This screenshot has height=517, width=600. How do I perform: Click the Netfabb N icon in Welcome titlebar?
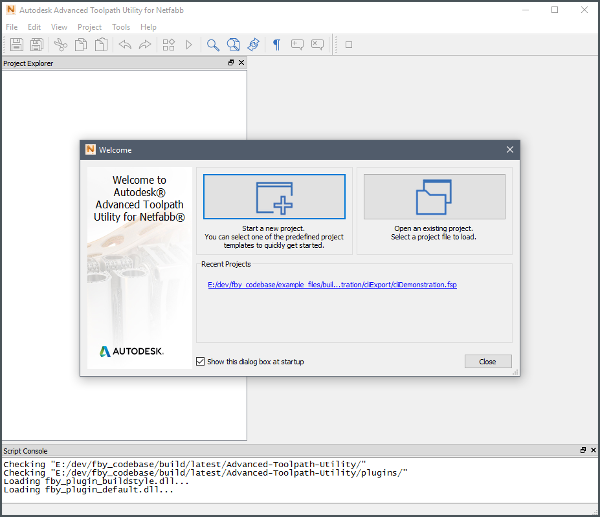coord(90,149)
